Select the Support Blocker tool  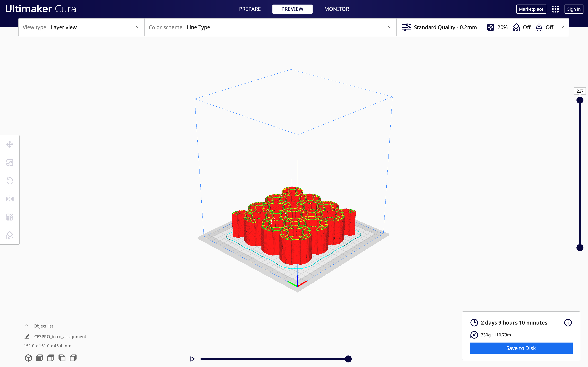point(10,235)
